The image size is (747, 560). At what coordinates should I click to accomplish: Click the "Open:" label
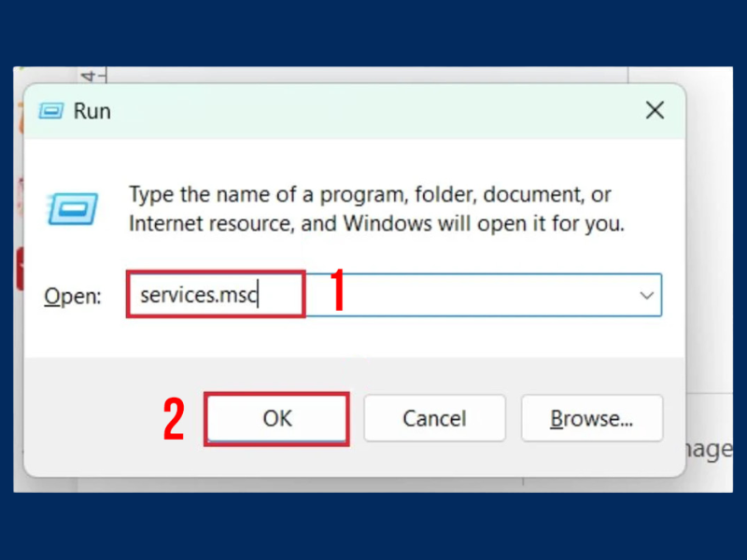(72, 296)
